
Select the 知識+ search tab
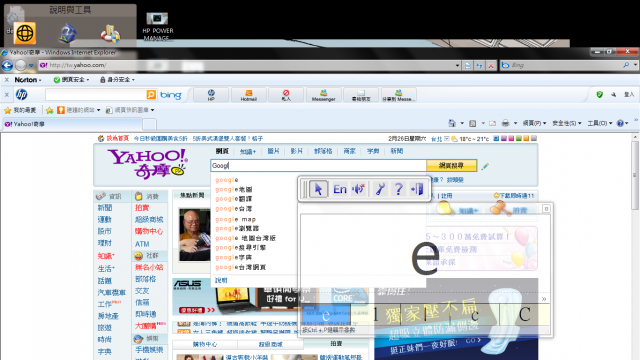(248, 151)
